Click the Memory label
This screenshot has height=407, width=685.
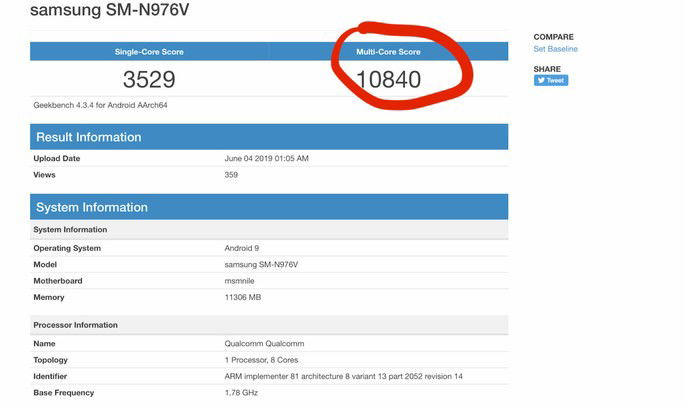49,297
